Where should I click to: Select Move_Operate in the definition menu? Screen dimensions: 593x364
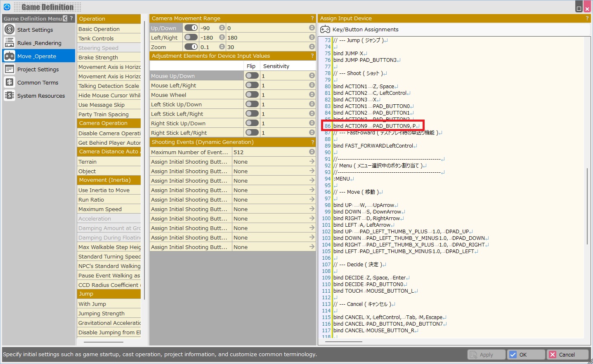click(x=37, y=56)
